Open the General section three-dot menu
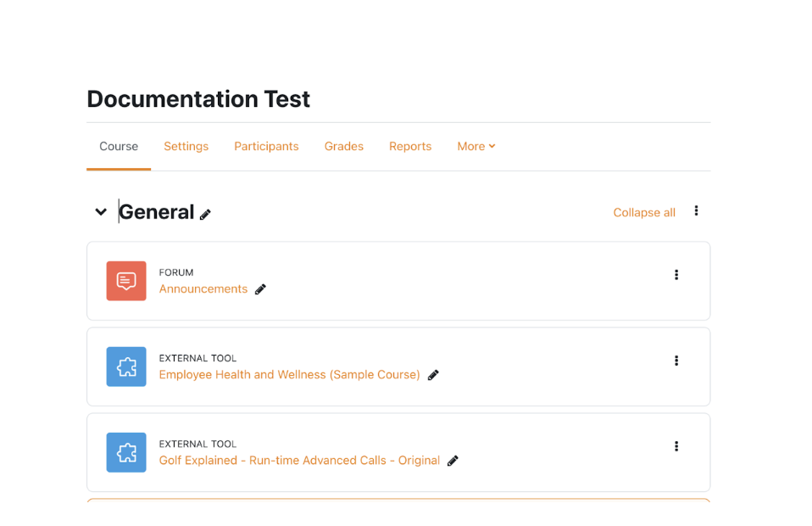Image resolution: width=812 pixels, height=526 pixels. 696,210
